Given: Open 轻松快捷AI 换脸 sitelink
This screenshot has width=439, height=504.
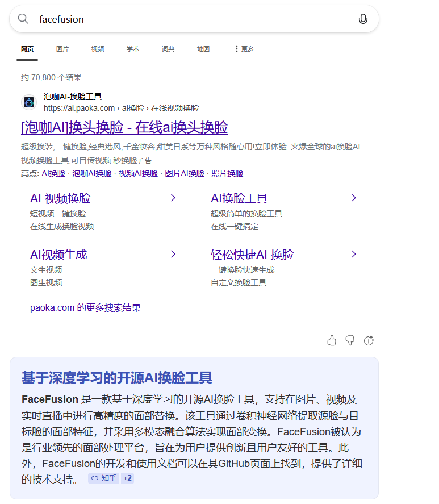Looking at the screenshot, I should point(252,255).
